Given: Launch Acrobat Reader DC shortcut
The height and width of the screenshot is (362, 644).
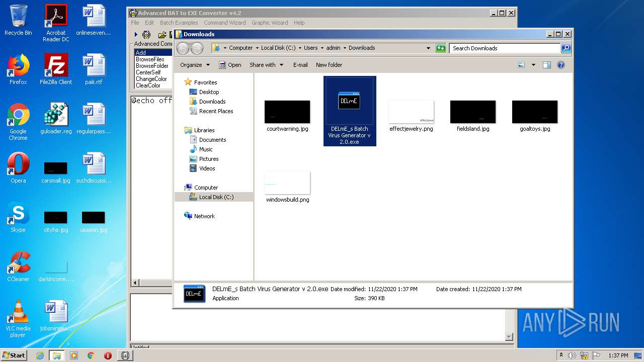Looking at the screenshot, I should pos(56,23).
